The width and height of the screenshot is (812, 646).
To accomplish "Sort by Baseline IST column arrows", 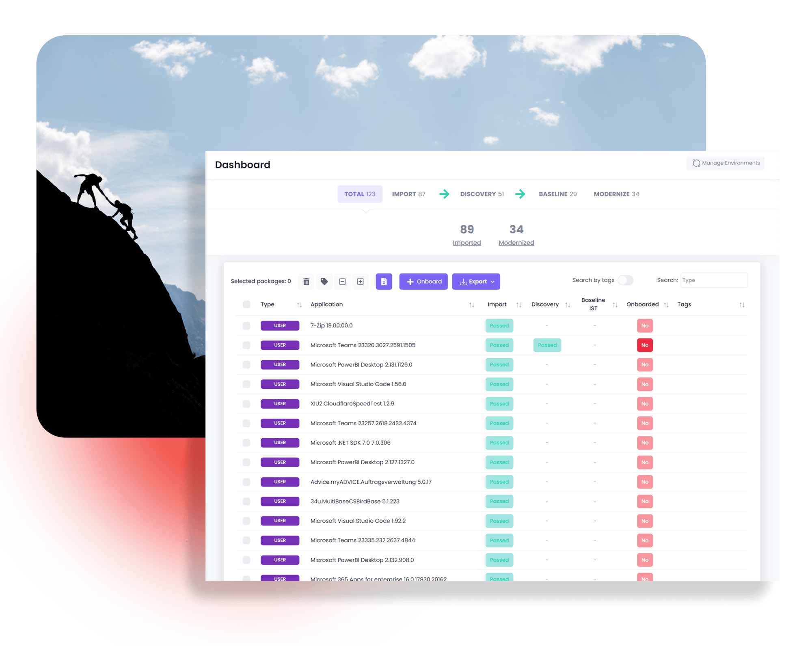I will click(615, 305).
